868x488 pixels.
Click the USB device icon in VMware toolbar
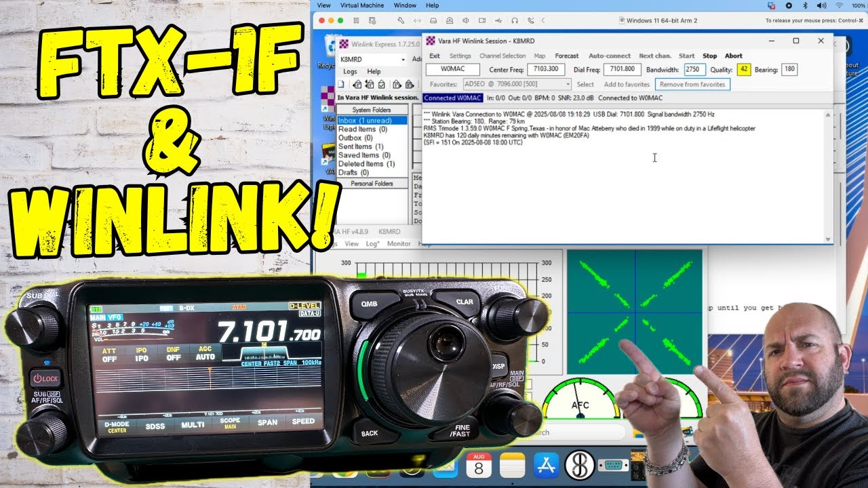pos(498,20)
